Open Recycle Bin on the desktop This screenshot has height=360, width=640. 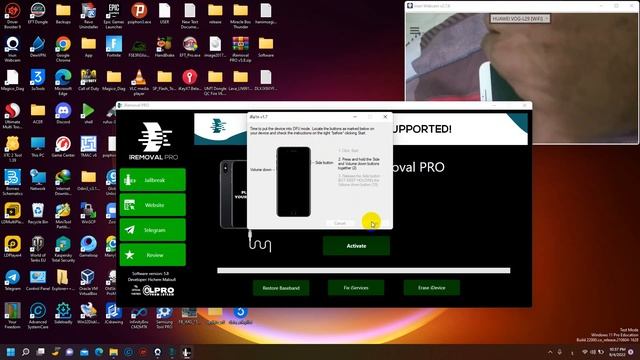tap(38, 214)
